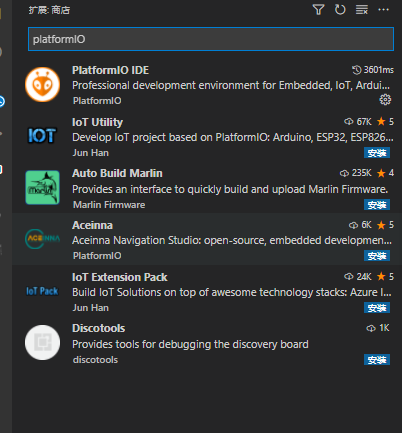Open the PlatformIO IDE extension title
The image size is (402, 433).
tap(110, 70)
